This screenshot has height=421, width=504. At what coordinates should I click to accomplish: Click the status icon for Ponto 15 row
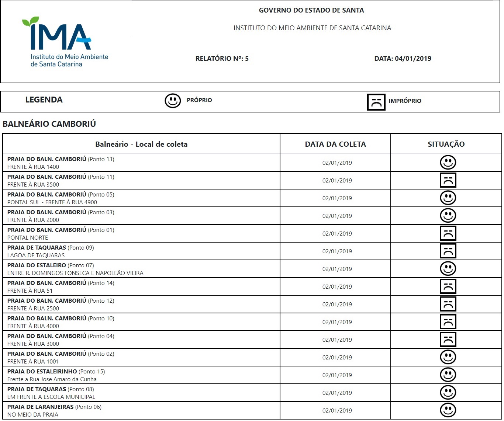coord(448,375)
